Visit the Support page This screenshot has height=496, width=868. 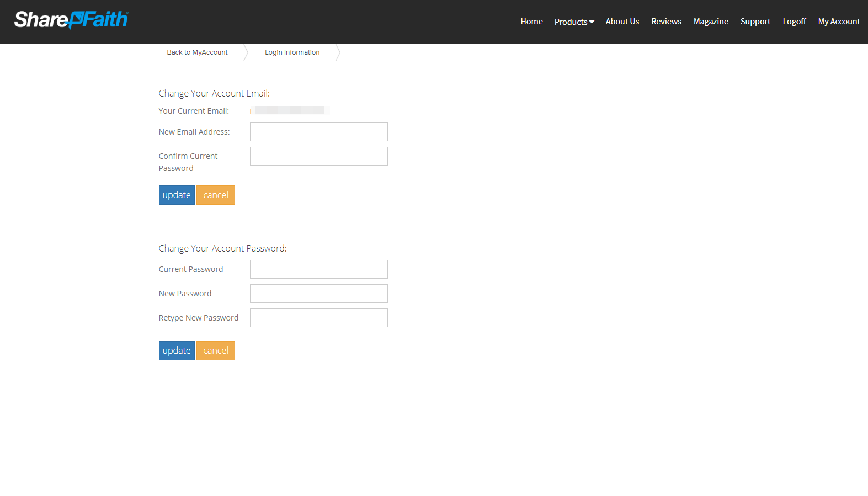coord(755,22)
